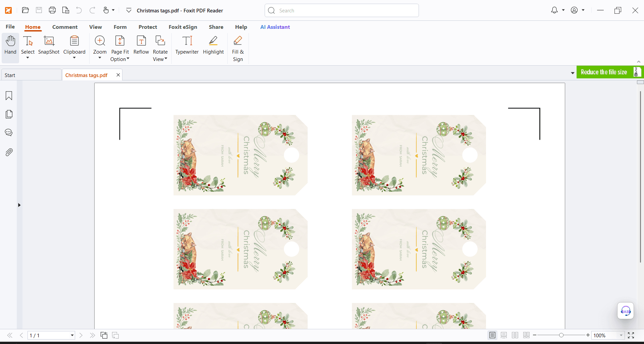
Task: Open the Share ribbon tab
Action: click(216, 27)
